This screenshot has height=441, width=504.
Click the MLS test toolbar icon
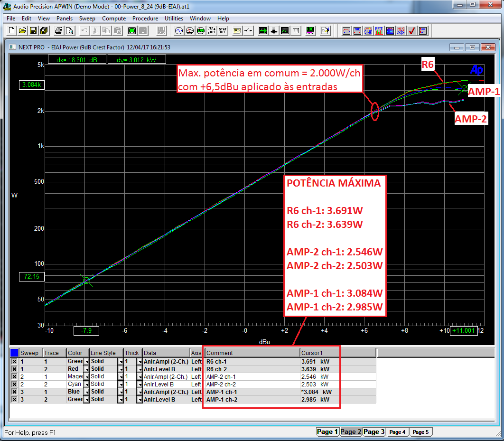[x=401, y=31]
